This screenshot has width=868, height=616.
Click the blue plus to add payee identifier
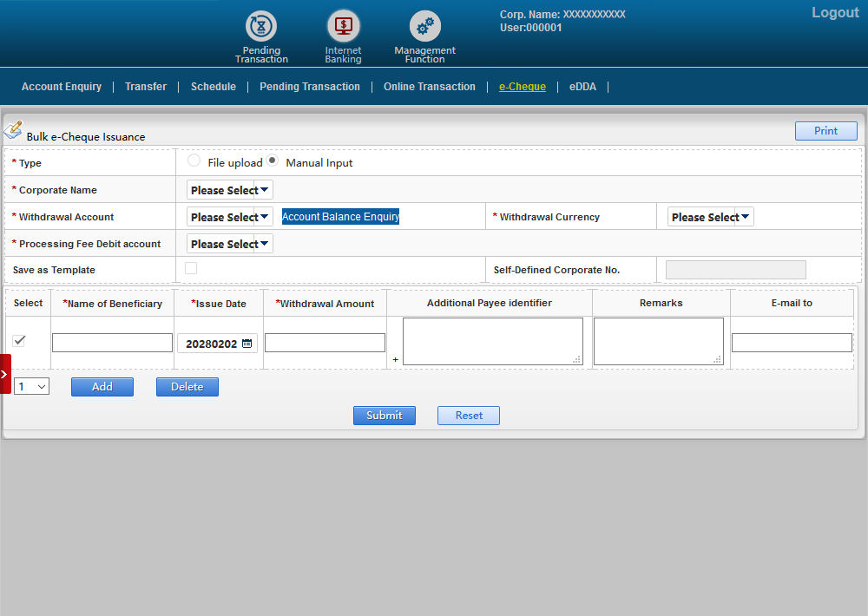click(x=396, y=359)
